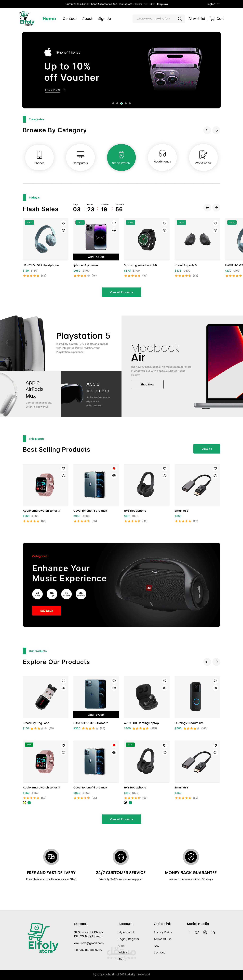Open the Instagram icon in footer
The width and height of the screenshot is (243, 980).
tap(205, 932)
